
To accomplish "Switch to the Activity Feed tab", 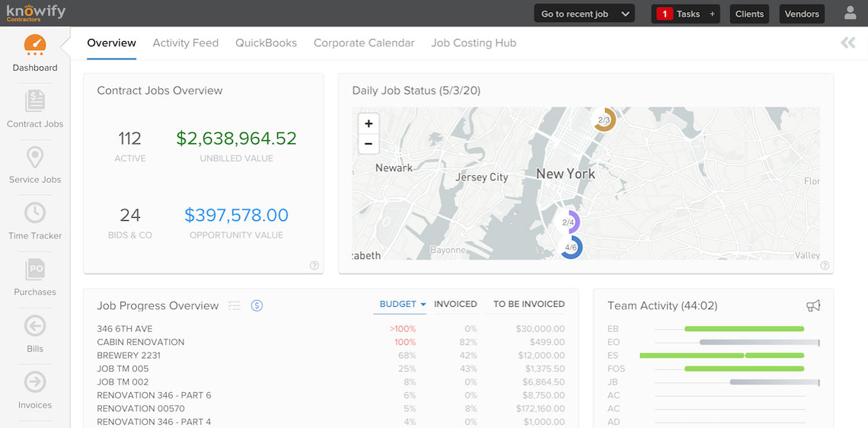I will pos(186,43).
